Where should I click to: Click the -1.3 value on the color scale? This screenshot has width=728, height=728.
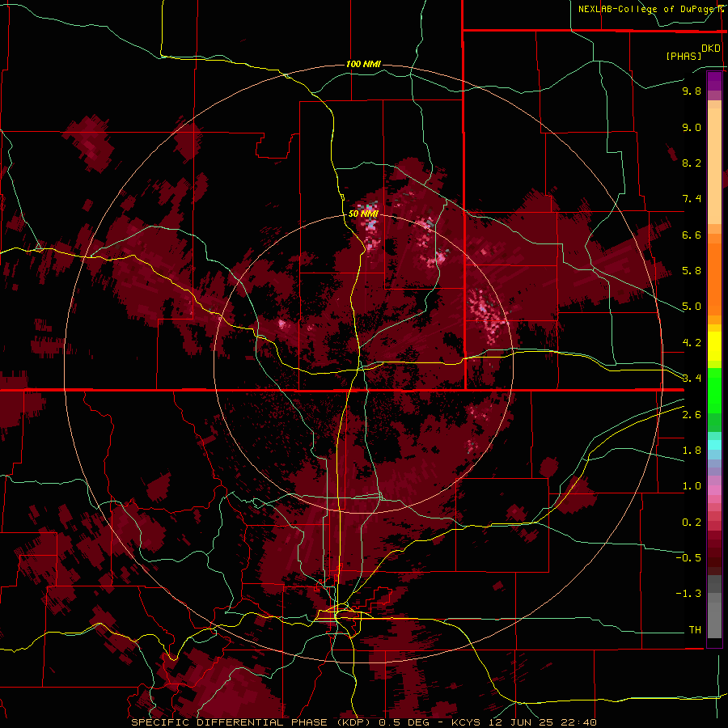point(688,594)
